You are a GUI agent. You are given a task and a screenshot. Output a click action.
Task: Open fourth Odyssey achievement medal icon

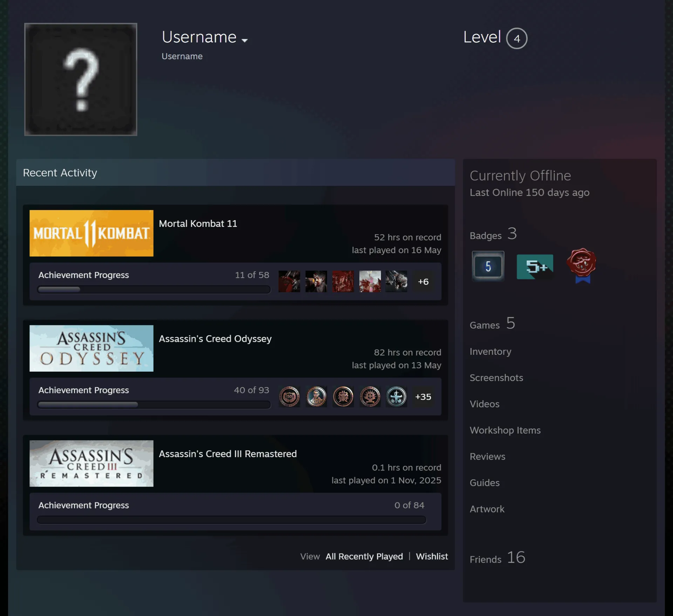(x=370, y=397)
